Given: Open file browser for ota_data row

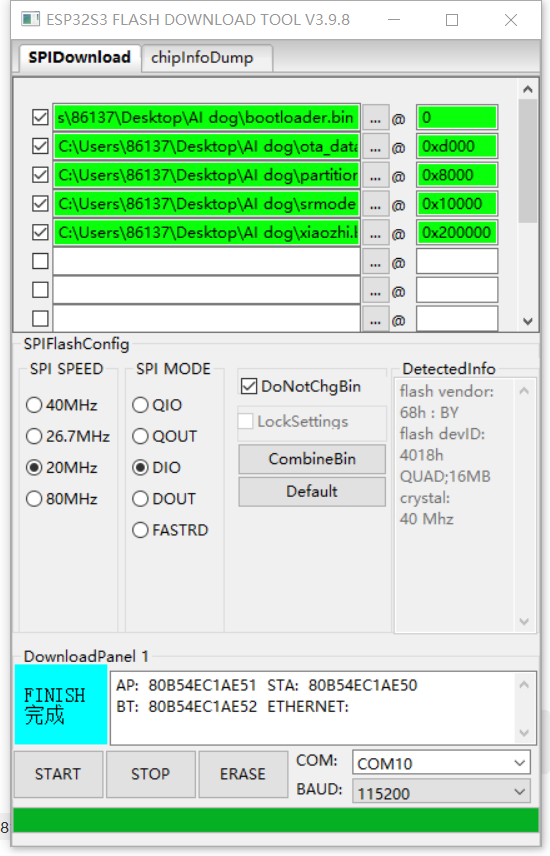Looking at the screenshot, I should pyautogui.click(x=375, y=147).
